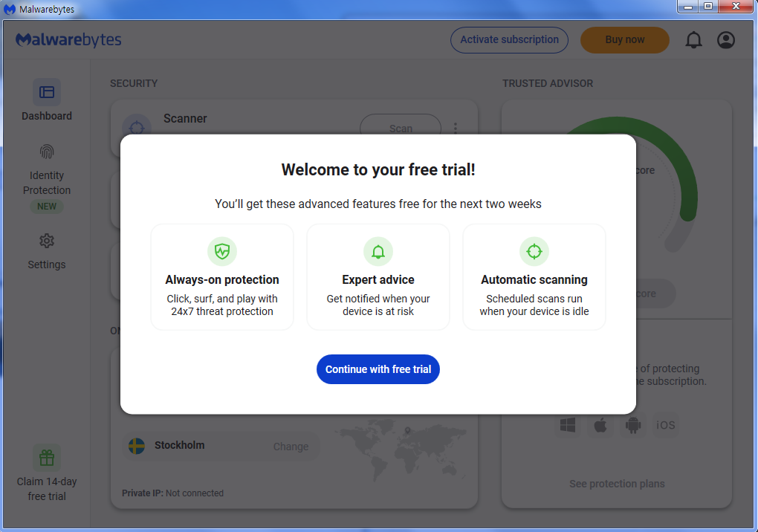Click the Automatic scanning crosshair icon
The image size is (758, 532).
click(534, 251)
